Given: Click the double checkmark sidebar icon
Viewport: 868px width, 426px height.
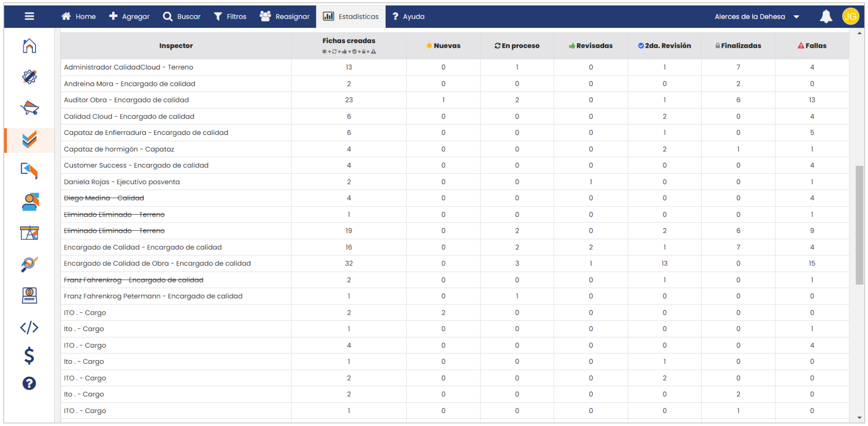Looking at the screenshot, I should click(x=29, y=140).
